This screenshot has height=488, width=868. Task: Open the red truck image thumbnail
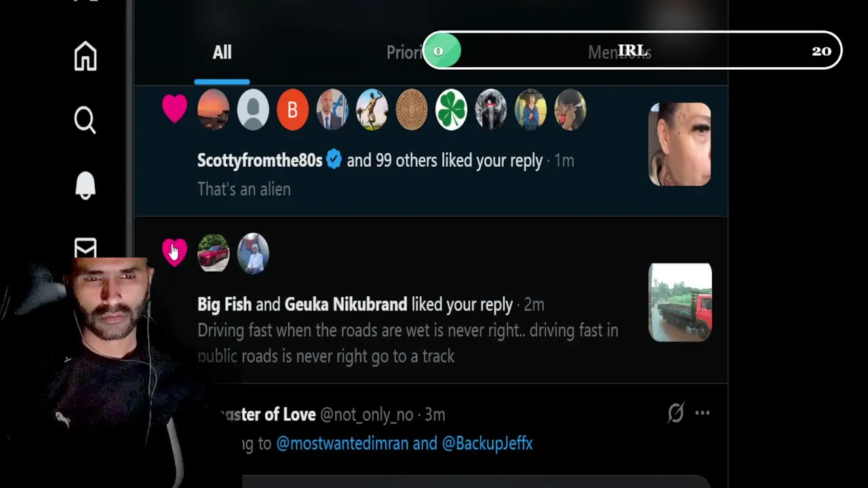click(x=680, y=302)
